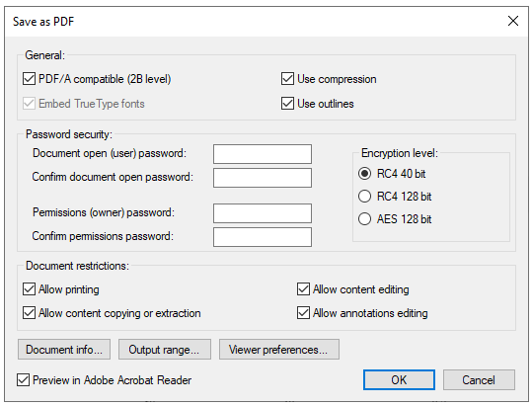The height and width of the screenshot is (406, 532).
Task: Confirm with the OK button
Action: 399,380
